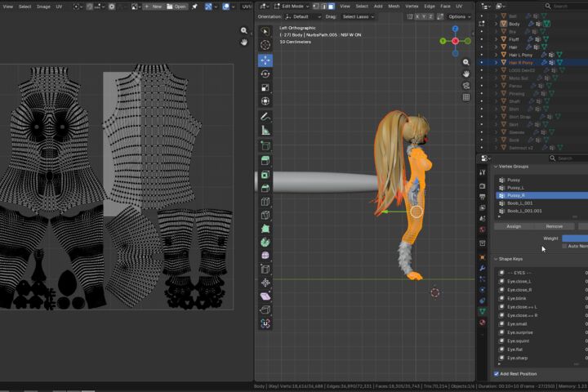Activate the Scale tool
The height and width of the screenshot is (392, 588).
click(x=265, y=87)
